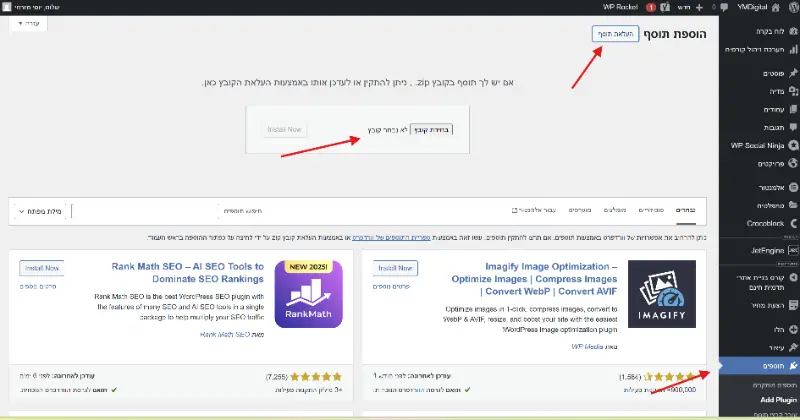Click the RankMath plugin logo
Screen dimensions: 800x420
pos(309,294)
